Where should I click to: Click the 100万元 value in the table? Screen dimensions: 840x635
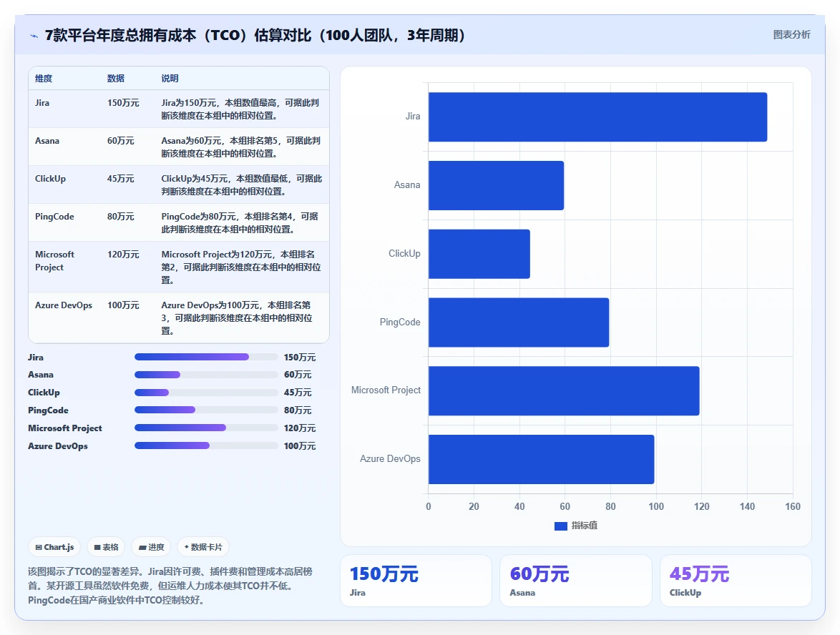tap(123, 305)
